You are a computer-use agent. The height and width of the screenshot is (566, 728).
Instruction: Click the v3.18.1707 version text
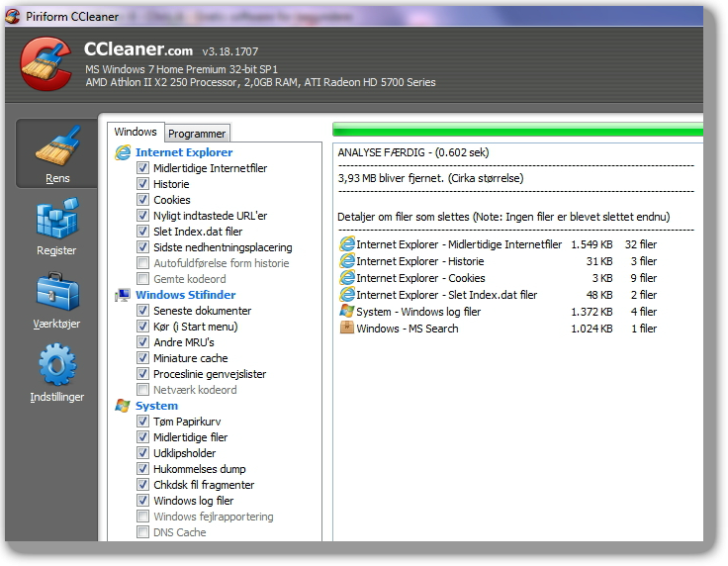230,51
